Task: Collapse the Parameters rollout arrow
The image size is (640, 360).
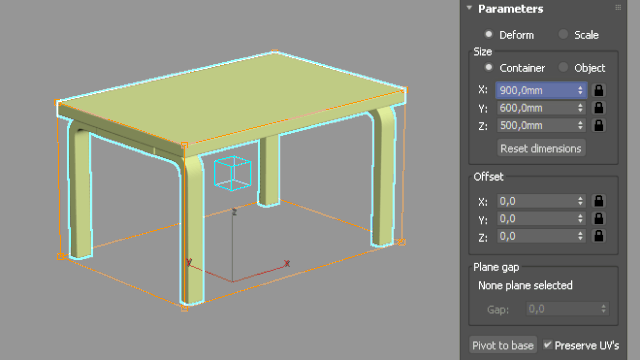Action: click(x=469, y=8)
